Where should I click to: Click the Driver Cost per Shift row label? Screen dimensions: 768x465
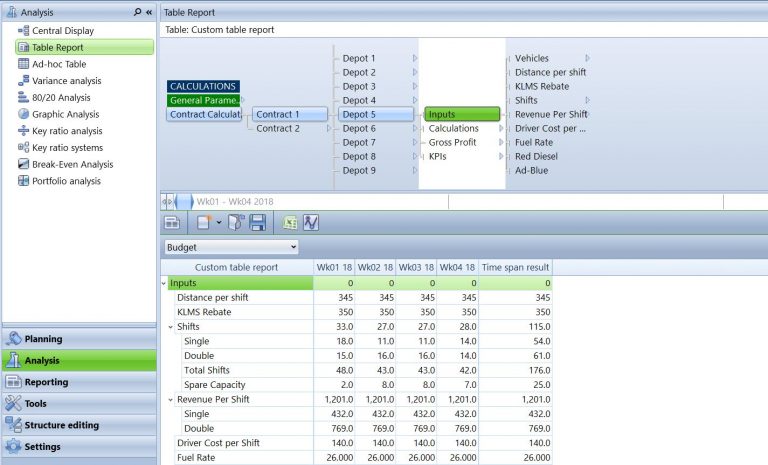point(218,443)
